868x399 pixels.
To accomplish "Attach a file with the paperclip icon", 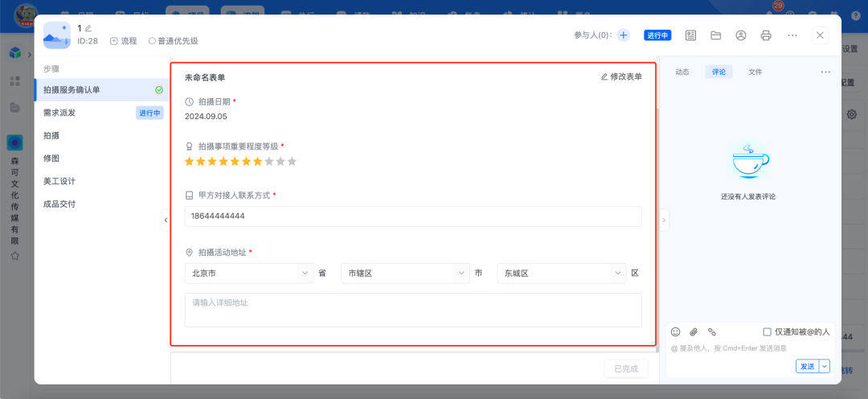I will (x=694, y=332).
